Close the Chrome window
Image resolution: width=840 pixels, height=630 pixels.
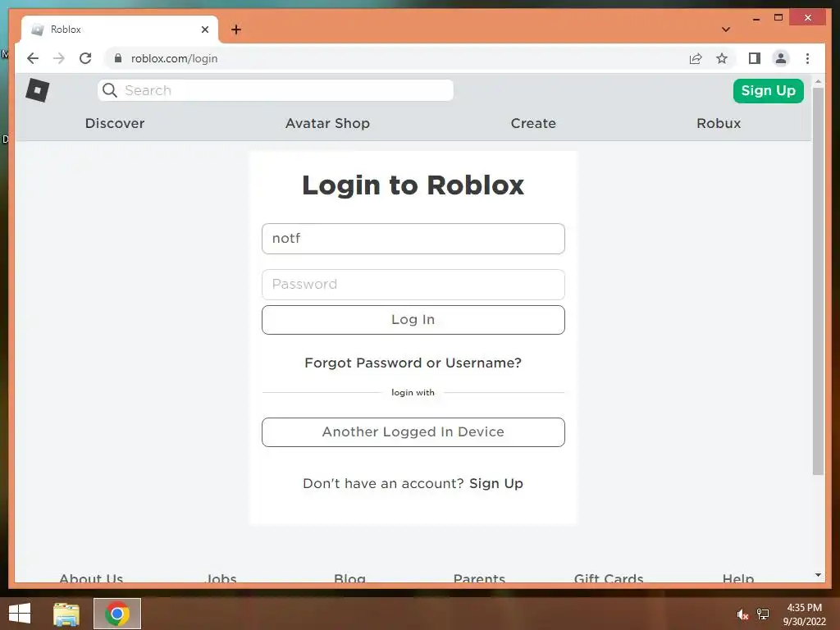808,18
